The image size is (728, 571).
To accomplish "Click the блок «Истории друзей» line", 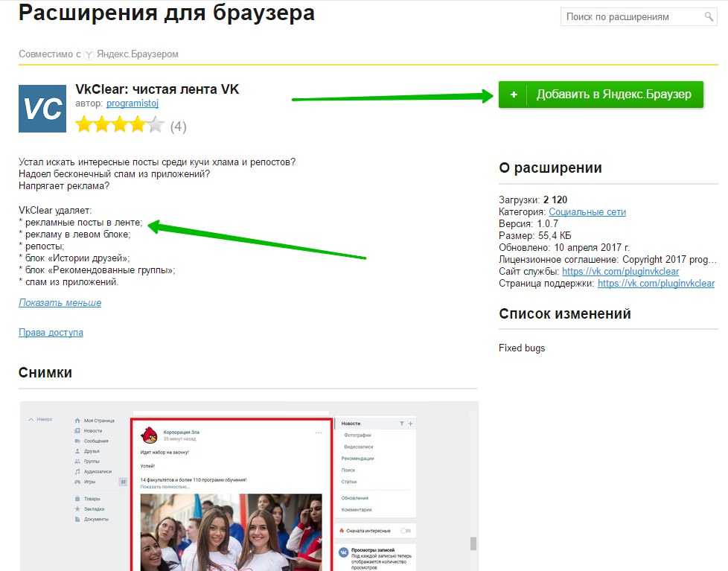I will (x=74, y=258).
